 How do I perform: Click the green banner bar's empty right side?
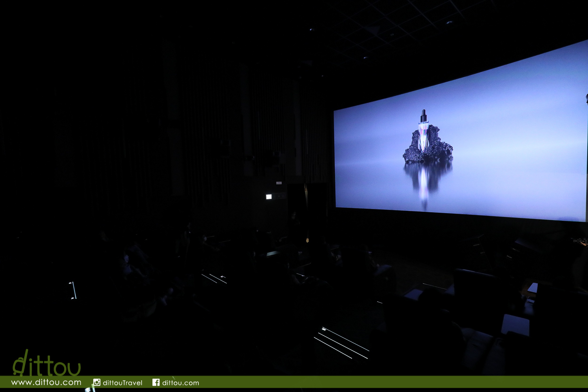pos(392,382)
